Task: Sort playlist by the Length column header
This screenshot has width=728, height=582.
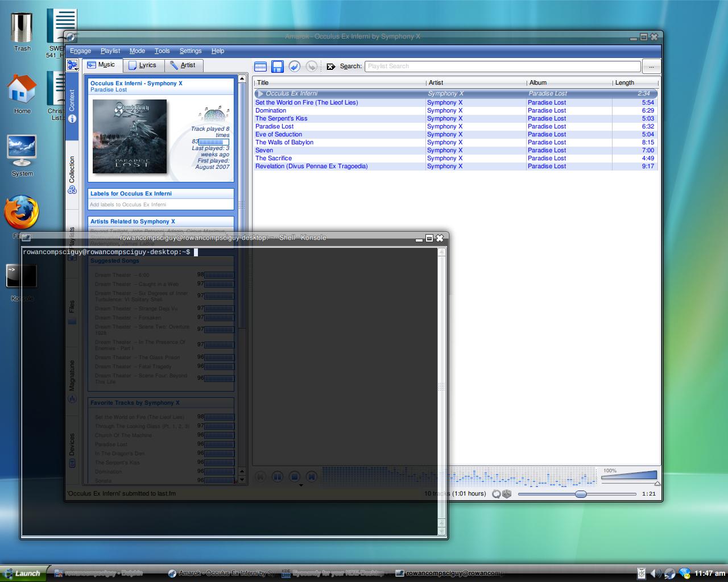Action: (635, 83)
